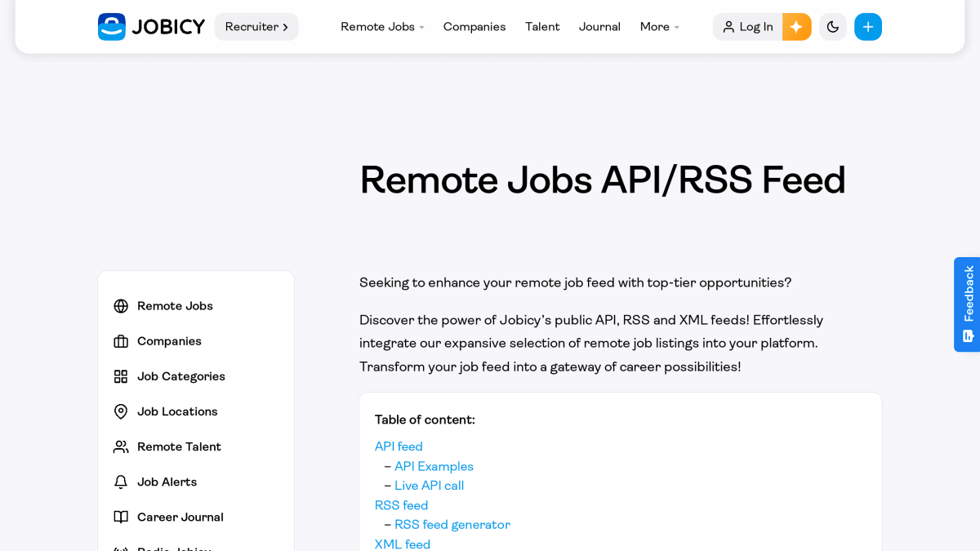Viewport: 980px width, 551px height.
Task: Click the Feedback tab icon
Action: (968, 335)
